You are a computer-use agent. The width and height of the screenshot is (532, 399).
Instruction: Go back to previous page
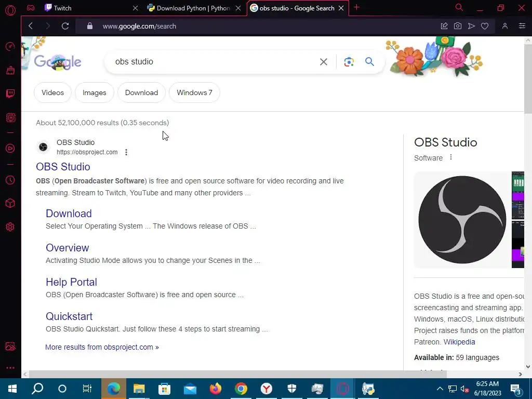31,26
